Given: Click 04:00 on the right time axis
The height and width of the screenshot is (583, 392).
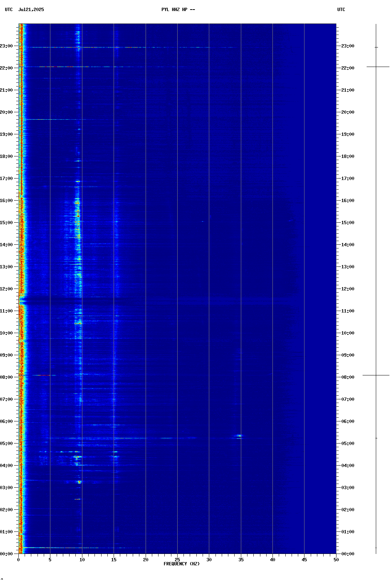Looking at the screenshot, I should coord(348,466).
